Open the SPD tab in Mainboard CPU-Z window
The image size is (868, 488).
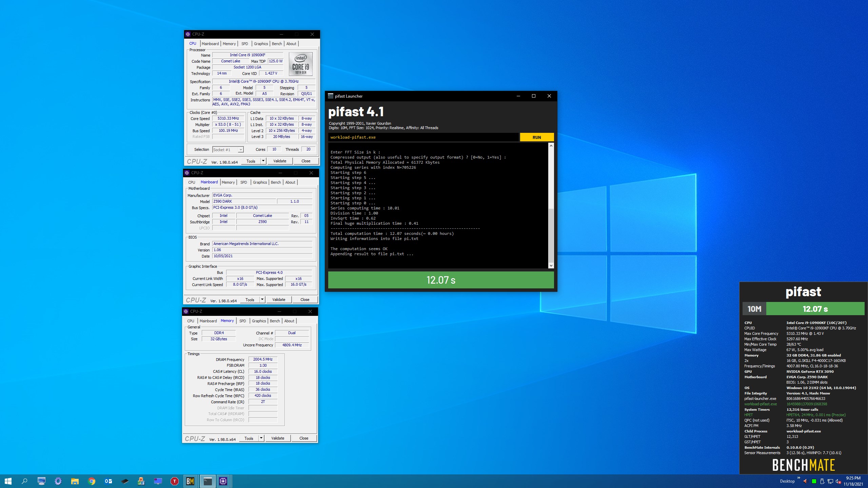pos(243,182)
